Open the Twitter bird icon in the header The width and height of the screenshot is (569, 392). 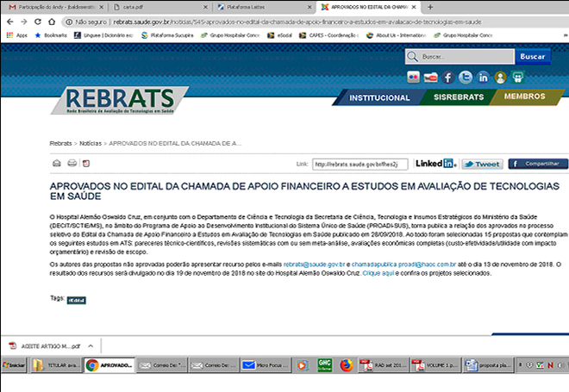[466, 78]
